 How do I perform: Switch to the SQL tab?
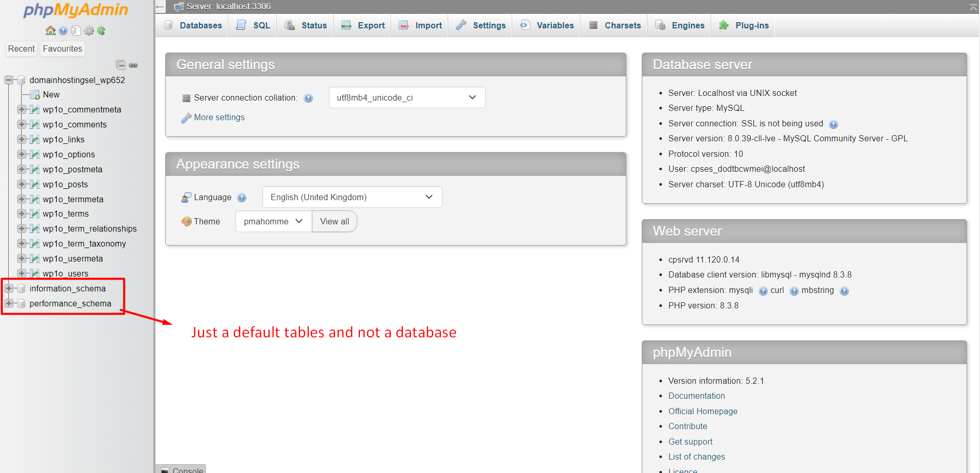pyautogui.click(x=254, y=25)
